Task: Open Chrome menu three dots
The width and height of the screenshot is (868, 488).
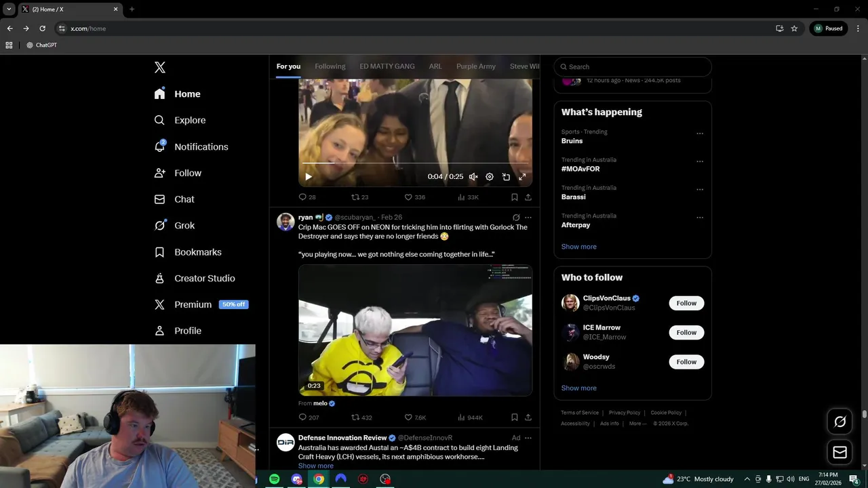Action: [x=858, y=28]
